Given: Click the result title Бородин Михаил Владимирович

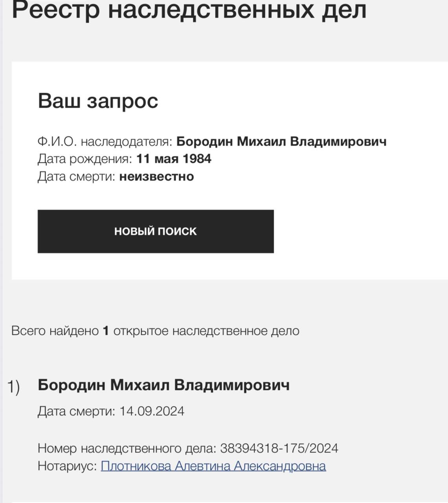Looking at the screenshot, I should (163, 385).
